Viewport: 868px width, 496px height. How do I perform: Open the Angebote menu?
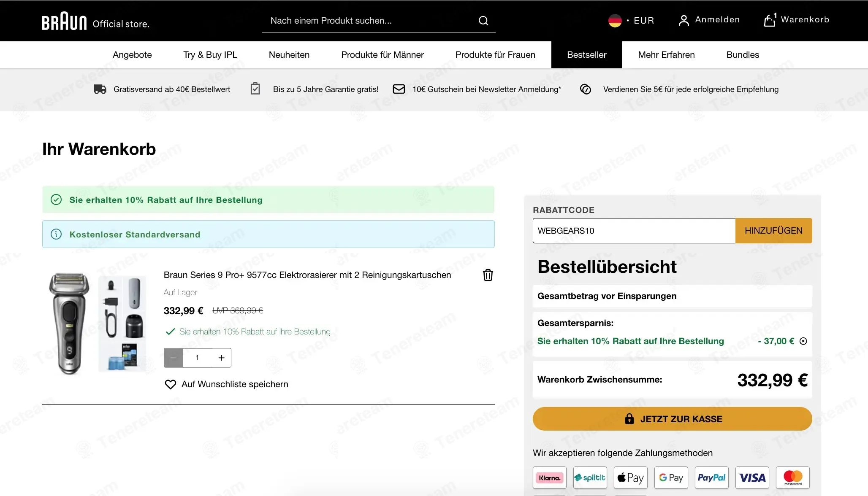point(132,55)
